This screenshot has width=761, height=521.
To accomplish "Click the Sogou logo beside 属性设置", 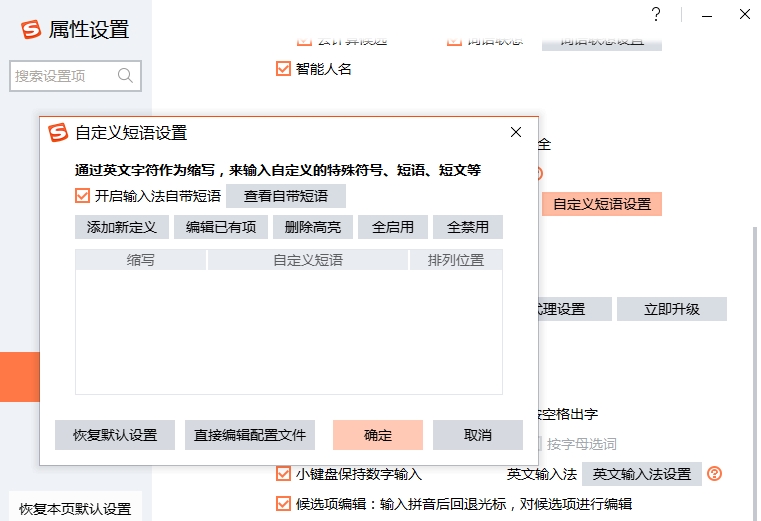I will coord(31,29).
